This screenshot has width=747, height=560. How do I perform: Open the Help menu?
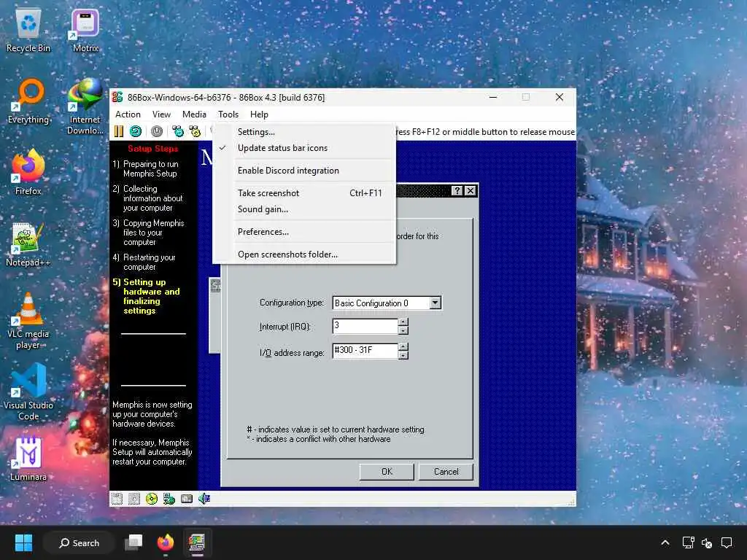pos(259,114)
